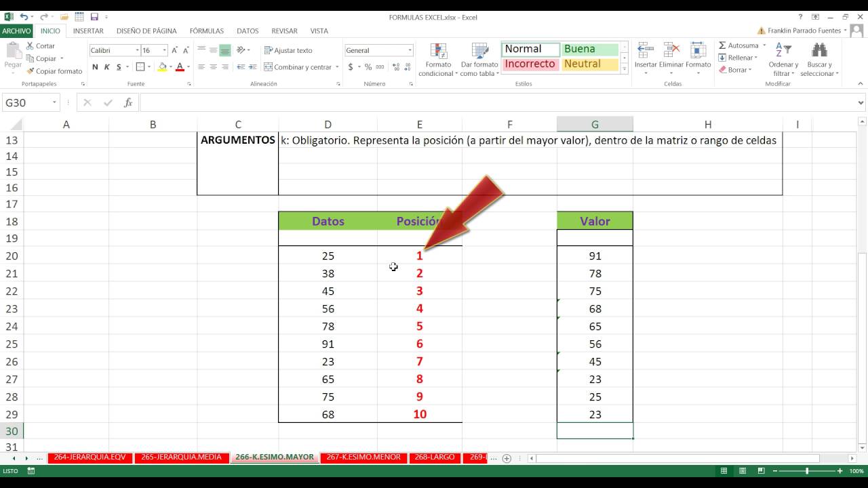
Task: Open Formato condicional menu
Action: [x=438, y=60]
